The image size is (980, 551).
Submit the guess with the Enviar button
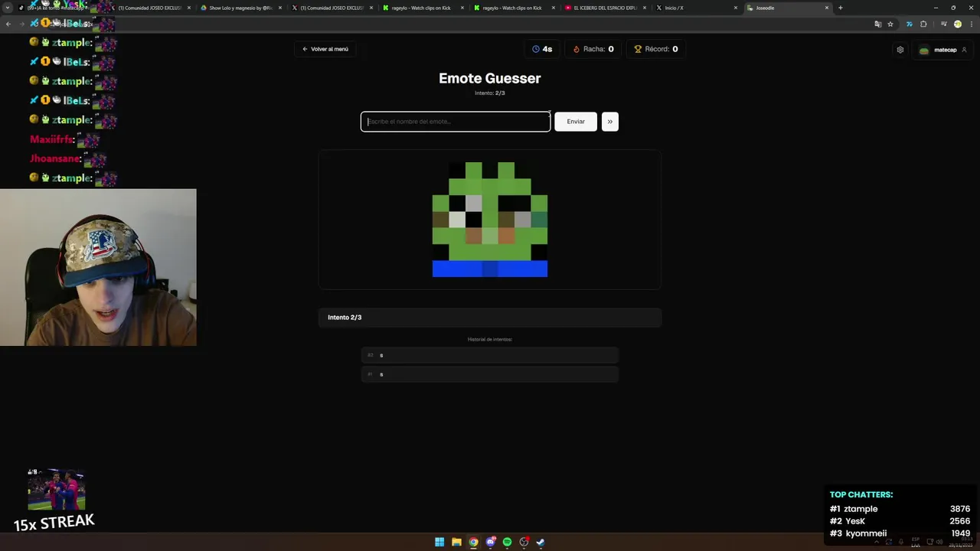(576, 122)
